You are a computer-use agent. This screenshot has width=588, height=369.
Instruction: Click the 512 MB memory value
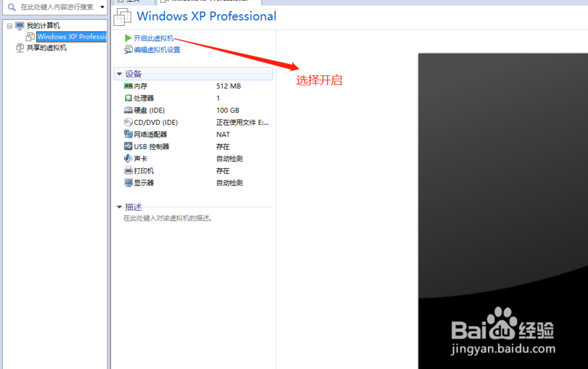[228, 86]
